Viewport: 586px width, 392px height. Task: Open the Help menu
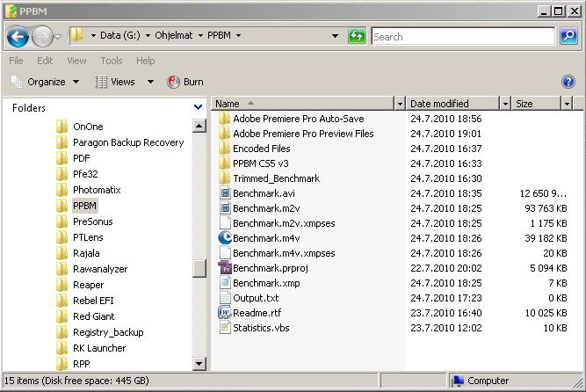point(145,61)
